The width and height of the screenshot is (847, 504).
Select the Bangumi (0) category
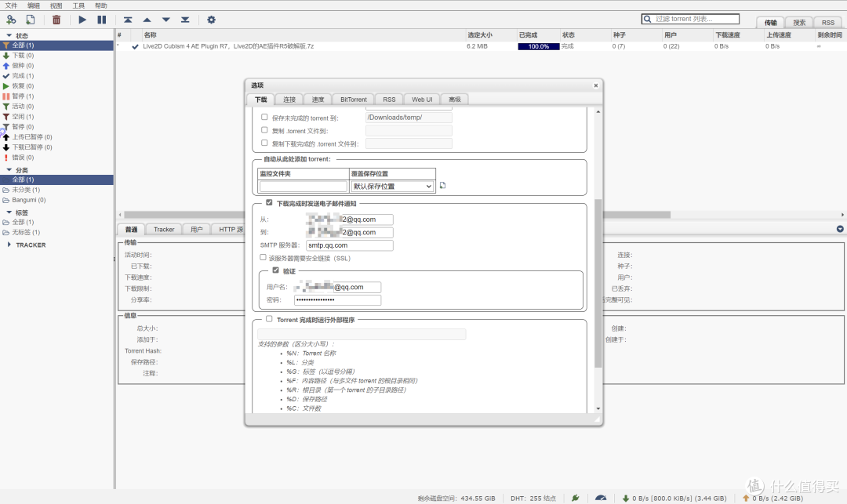[x=28, y=200]
